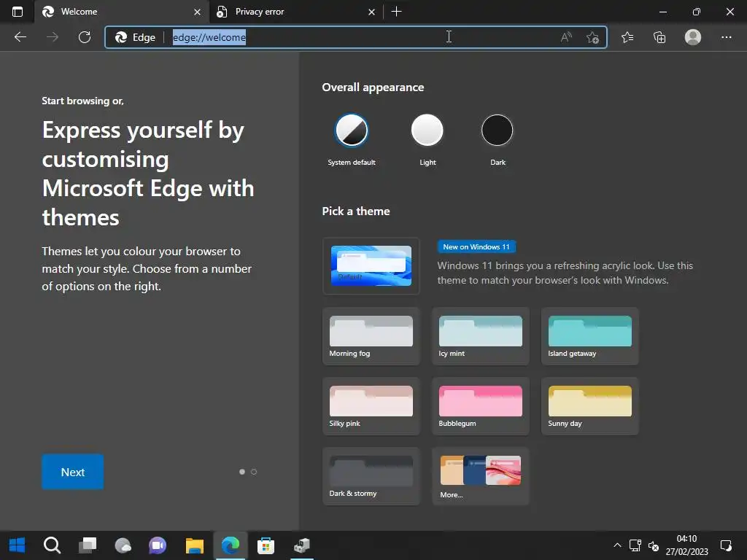This screenshot has width=747, height=560.
Task: Open the clock and date flyout
Action: tap(686, 545)
